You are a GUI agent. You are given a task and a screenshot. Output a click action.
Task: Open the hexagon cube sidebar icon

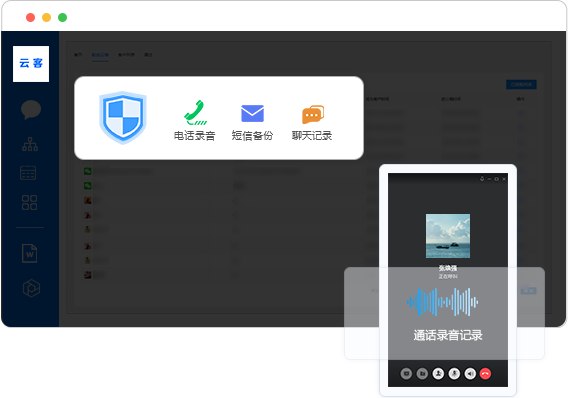31,288
